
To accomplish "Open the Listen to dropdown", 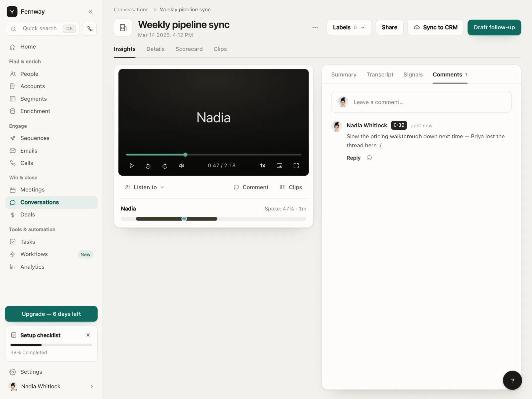I will click(x=145, y=188).
